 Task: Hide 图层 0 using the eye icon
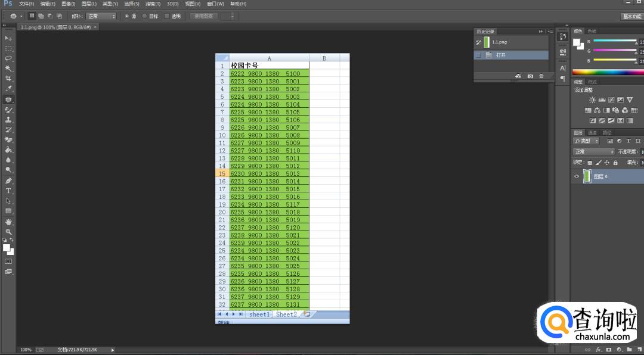pyautogui.click(x=577, y=176)
